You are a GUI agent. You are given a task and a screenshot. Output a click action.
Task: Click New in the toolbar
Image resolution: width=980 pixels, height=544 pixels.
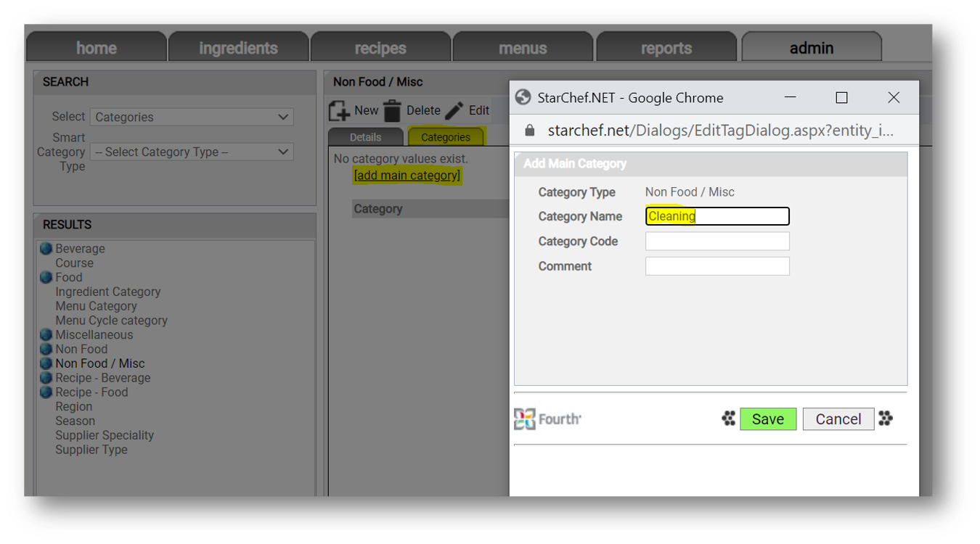pyautogui.click(x=367, y=111)
